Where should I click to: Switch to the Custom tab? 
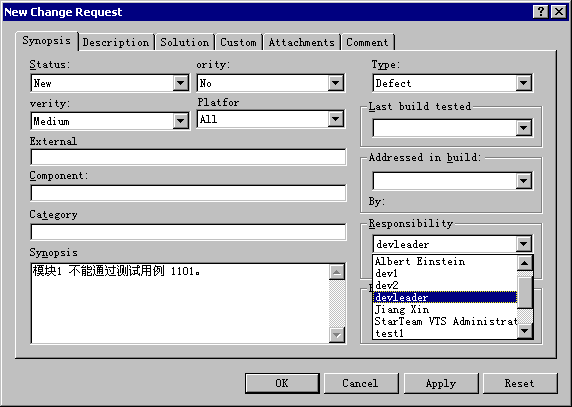coord(239,42)
